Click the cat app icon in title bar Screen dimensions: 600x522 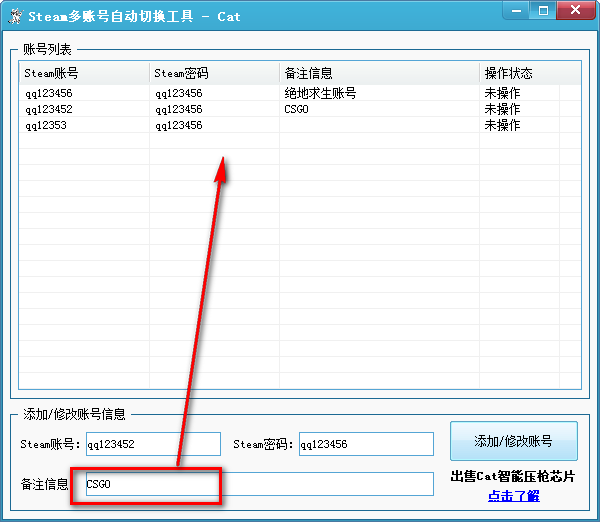pos(15,16)
